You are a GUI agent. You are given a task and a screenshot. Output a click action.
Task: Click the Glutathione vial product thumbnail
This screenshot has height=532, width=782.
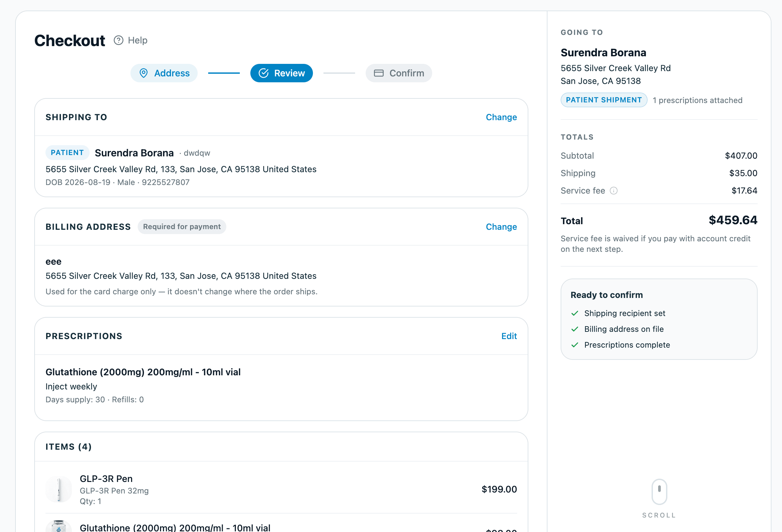[59, 527]
